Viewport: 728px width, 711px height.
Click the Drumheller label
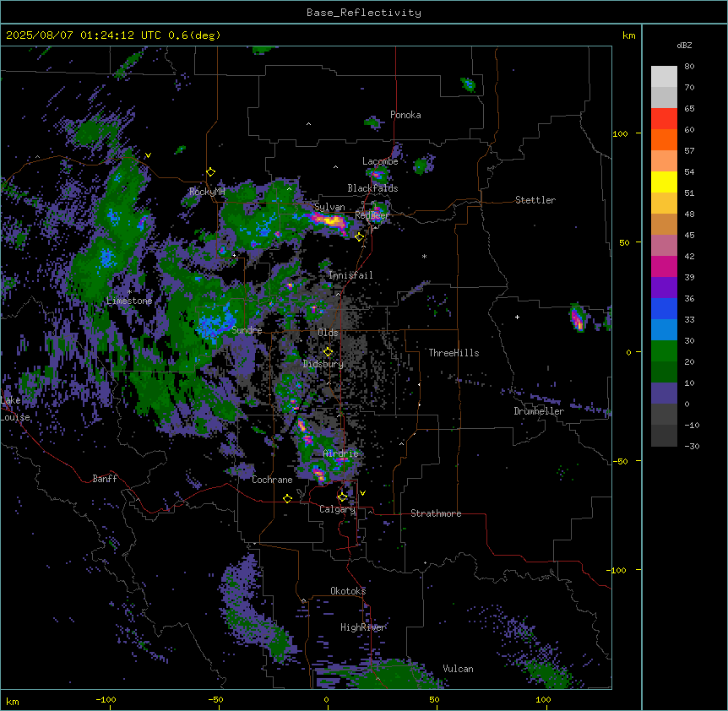(539, 411)
